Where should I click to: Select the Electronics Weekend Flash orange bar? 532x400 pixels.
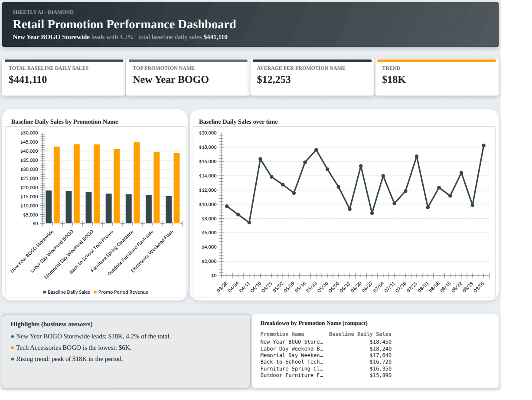click(x=176, y=188)
